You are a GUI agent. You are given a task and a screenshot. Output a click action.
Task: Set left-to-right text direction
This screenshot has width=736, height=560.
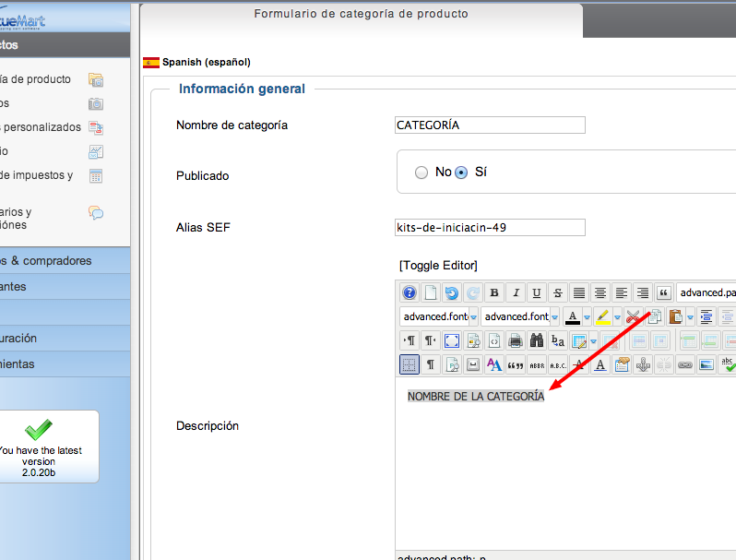[410, 340]
